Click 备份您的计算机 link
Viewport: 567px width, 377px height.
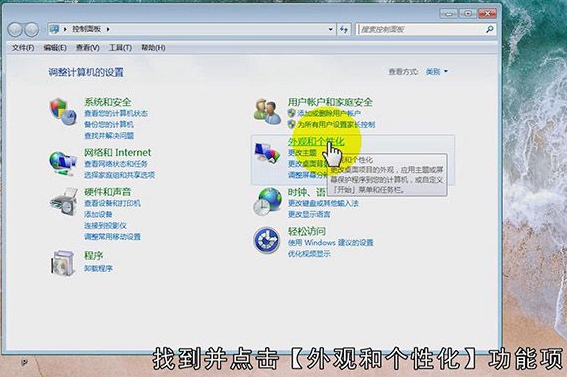109,124
